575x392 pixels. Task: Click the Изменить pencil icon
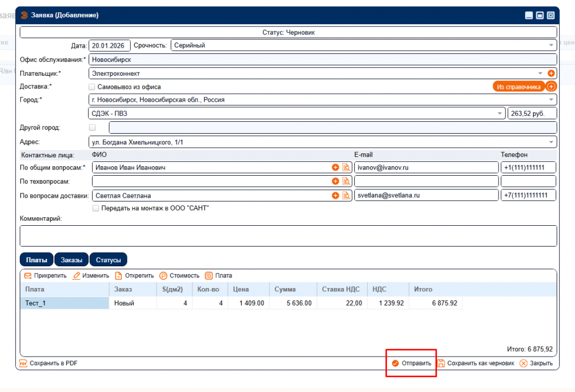[77, 276]
